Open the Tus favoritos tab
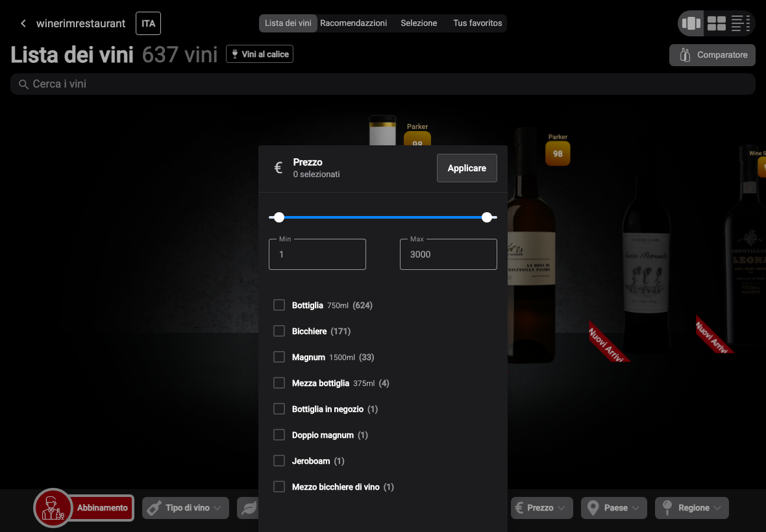Image resolution: width=766 pixels, height=532 pixels. (x=477, y=23)
